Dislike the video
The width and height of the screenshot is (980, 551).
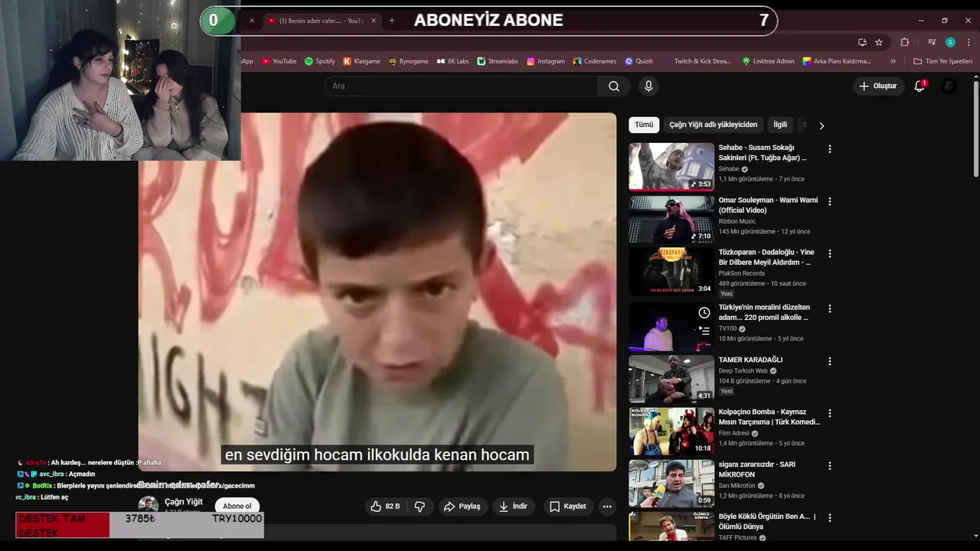tap(420, 506)
